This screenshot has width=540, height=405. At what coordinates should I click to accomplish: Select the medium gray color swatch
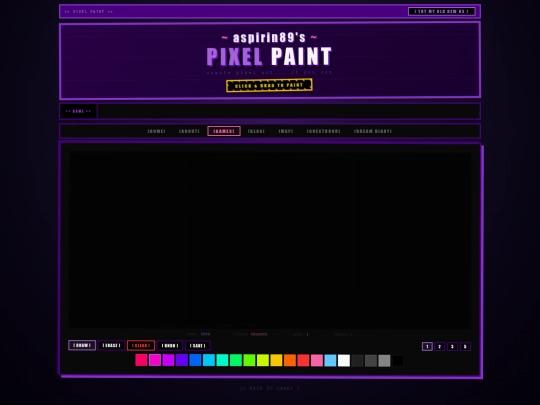pos(371,360)
